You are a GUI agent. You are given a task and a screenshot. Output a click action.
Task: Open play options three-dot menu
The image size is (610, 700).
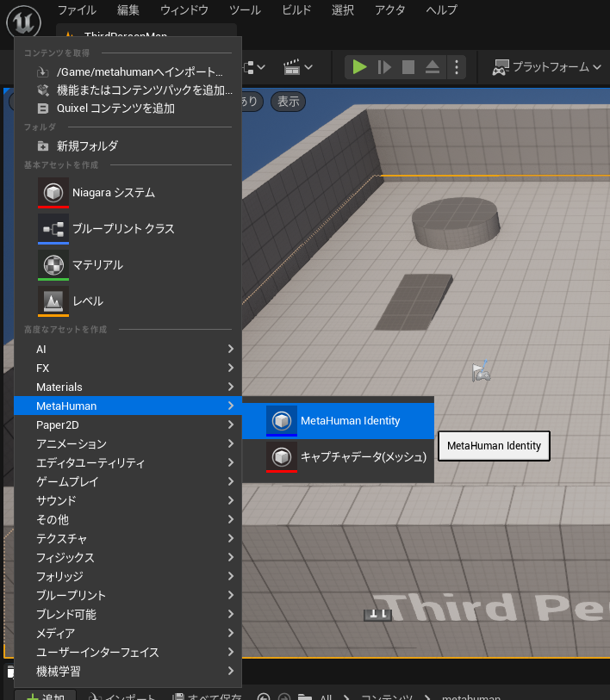457,67
